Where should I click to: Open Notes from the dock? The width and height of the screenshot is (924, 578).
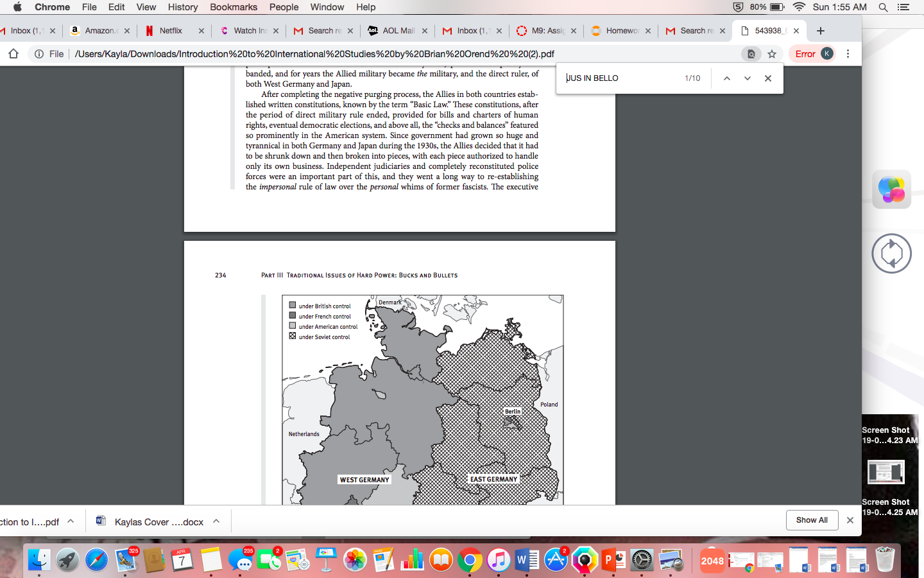click(211, 561)
